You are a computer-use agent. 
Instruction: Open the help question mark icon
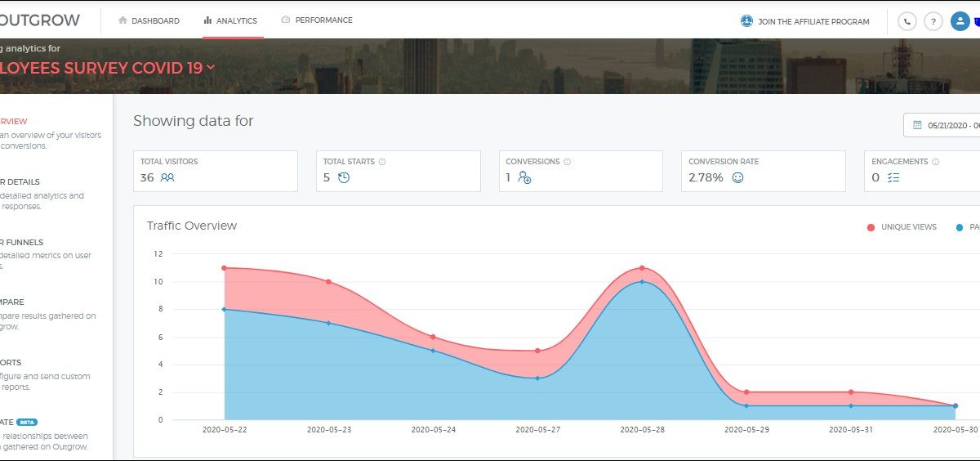pos(933,22)
